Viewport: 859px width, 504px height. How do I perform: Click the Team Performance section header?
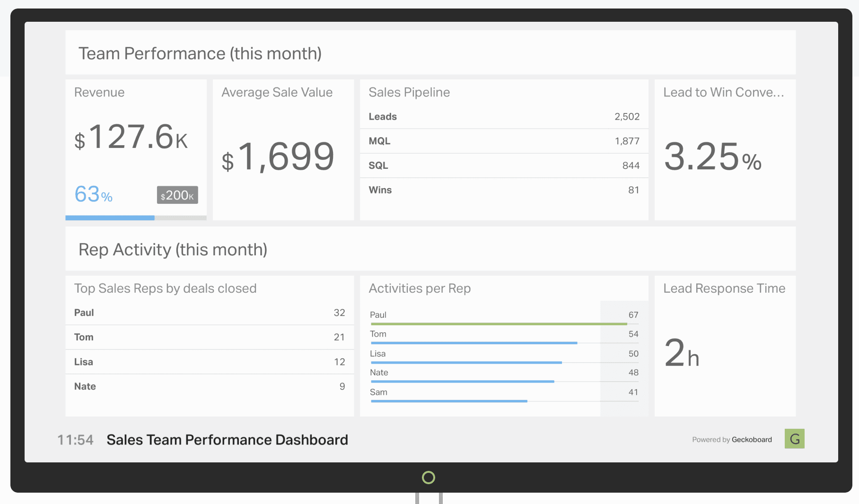[x=201, y=53]
